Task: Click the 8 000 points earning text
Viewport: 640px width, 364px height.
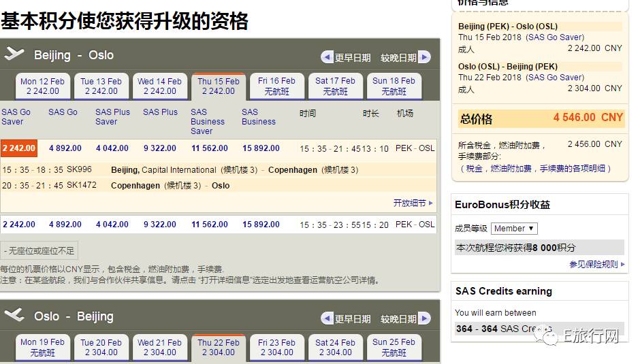Action: click(x=516, y=247)
